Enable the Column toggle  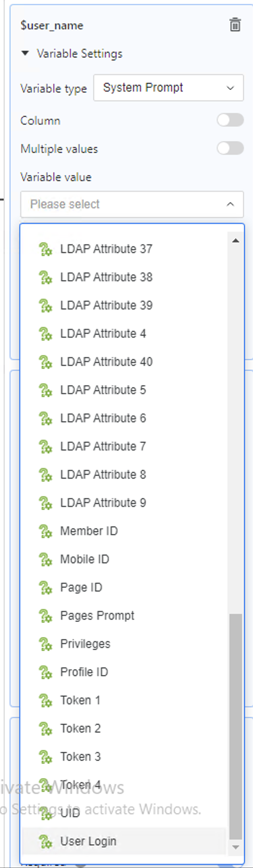(x=230, y=120)
